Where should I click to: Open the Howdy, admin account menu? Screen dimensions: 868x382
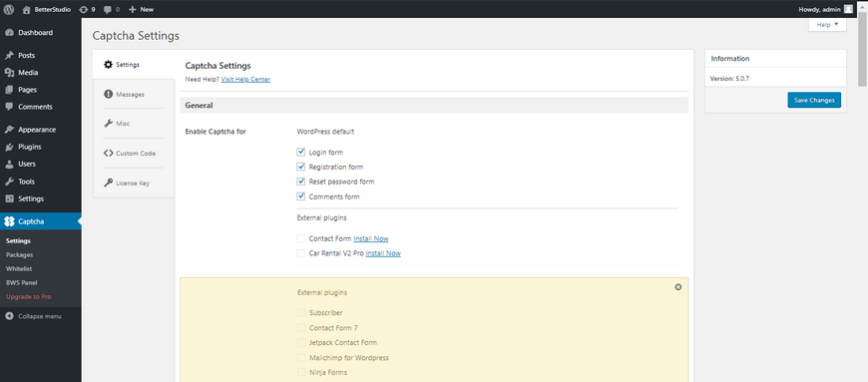(825, 9)
